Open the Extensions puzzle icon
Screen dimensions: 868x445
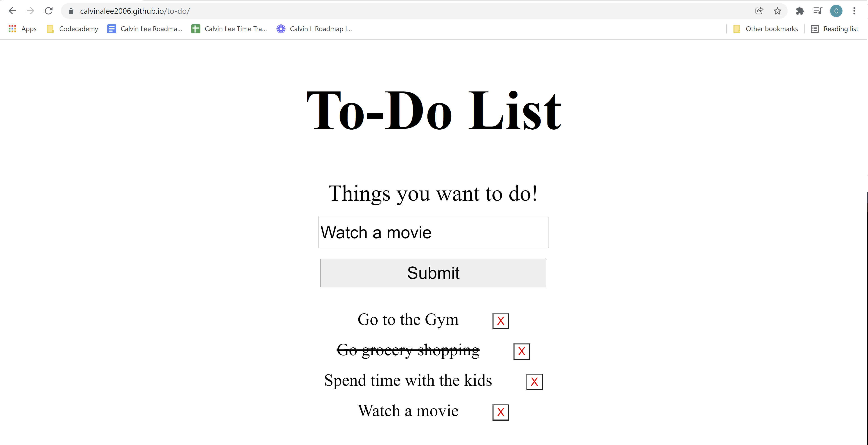(x=800, y=11)
